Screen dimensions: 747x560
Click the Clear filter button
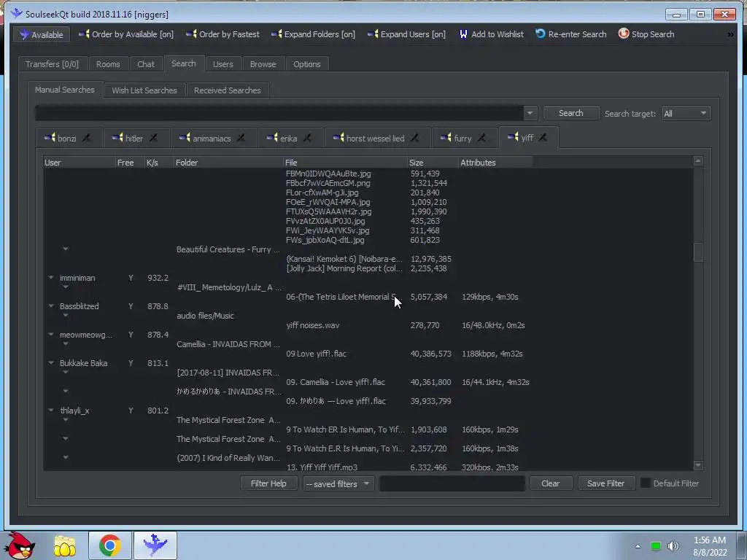[x=550, y=483]
